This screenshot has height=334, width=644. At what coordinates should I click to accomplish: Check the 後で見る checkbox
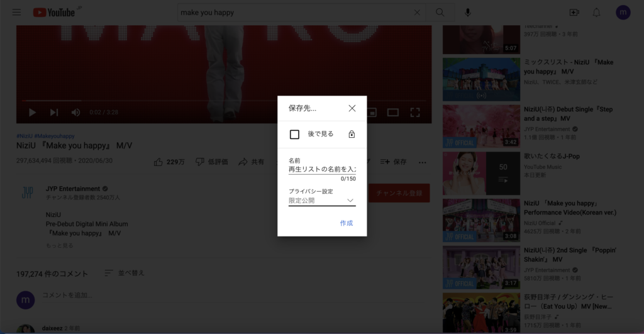click(x=294, y=134)
